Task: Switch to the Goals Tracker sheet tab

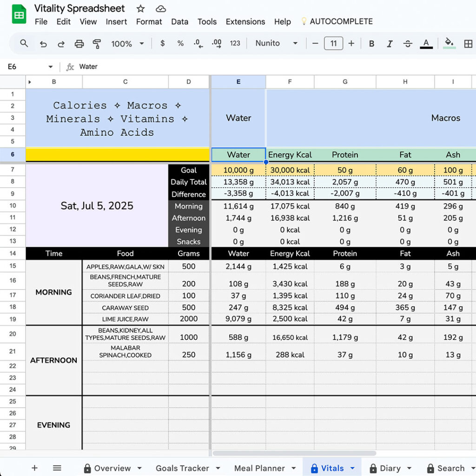Action: pyautogui.click(x=182, y=468)
